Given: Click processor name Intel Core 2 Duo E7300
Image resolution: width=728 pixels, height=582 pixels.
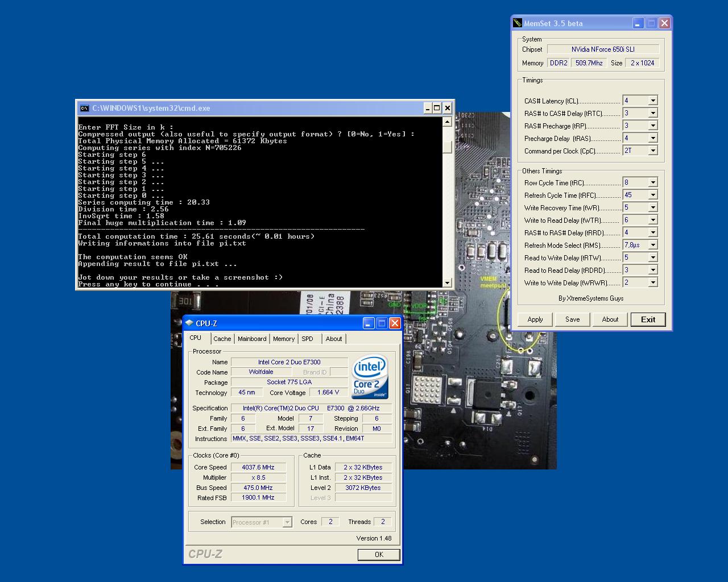Looking at the screenshot, I should 289,362.
